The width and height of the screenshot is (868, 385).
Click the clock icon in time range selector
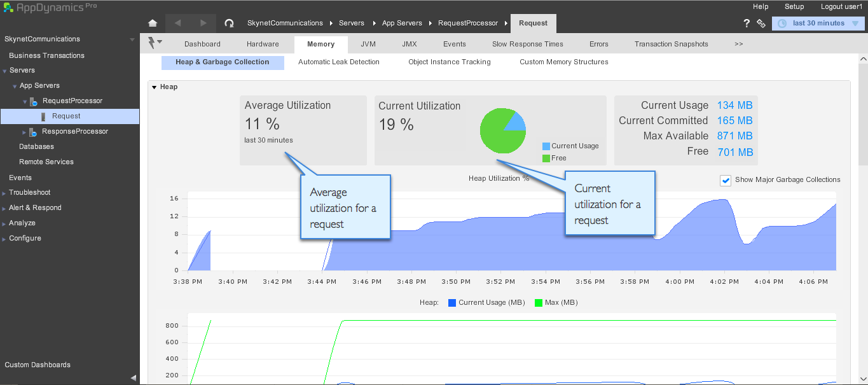782,24
